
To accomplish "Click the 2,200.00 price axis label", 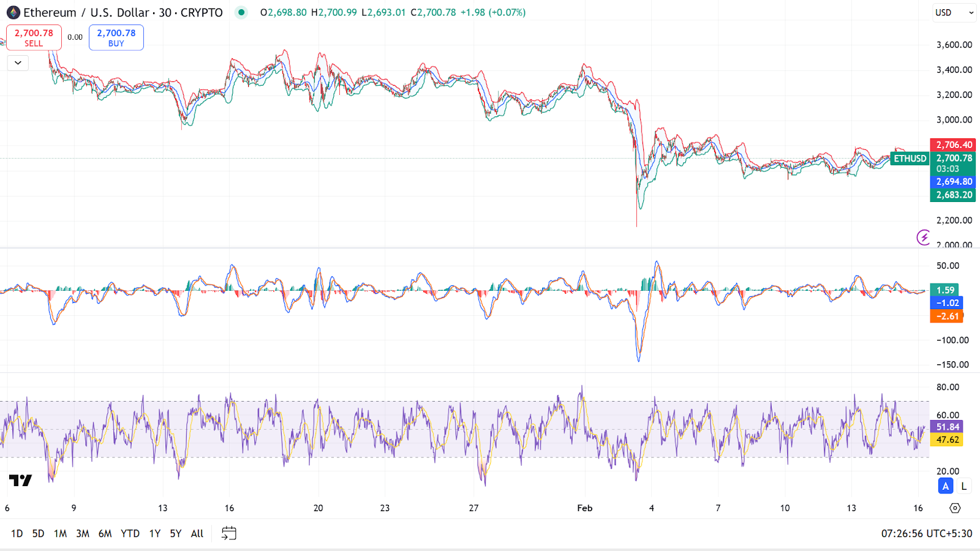I will [954, 220].
